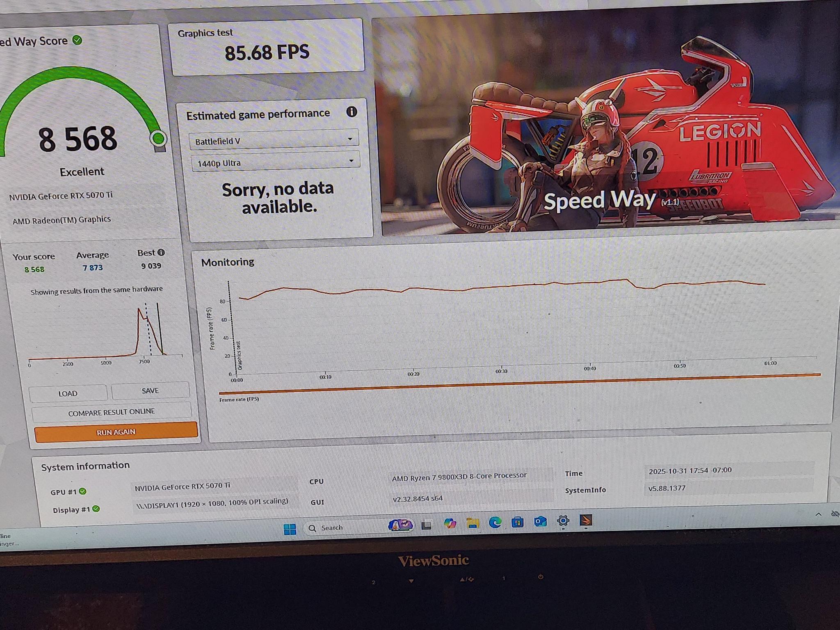Click the green Speed Way Score validation checkmark

tap(77, 40)
